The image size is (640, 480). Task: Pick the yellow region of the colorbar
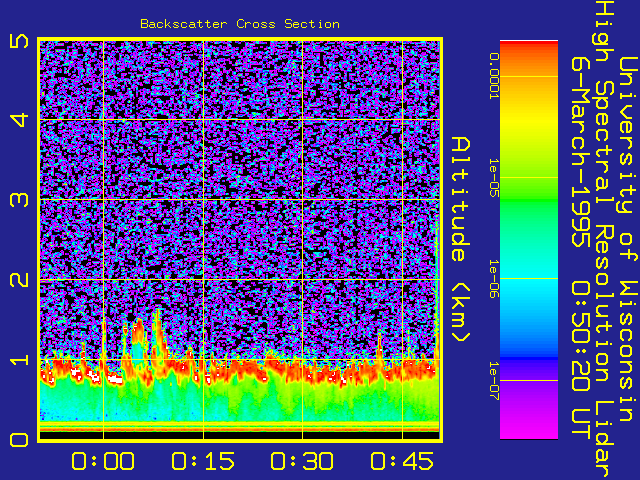coord(529,120)
